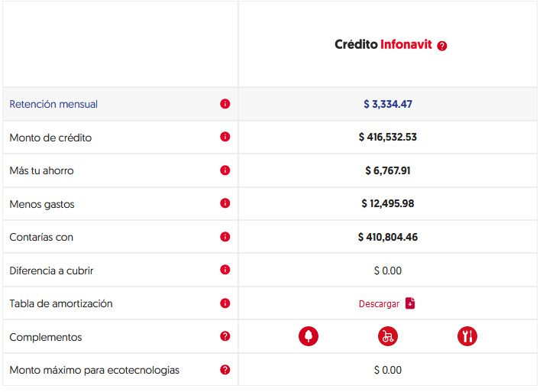
Task: Click the $ 6,767.91 savings value
Action: (x=388, y=170)
